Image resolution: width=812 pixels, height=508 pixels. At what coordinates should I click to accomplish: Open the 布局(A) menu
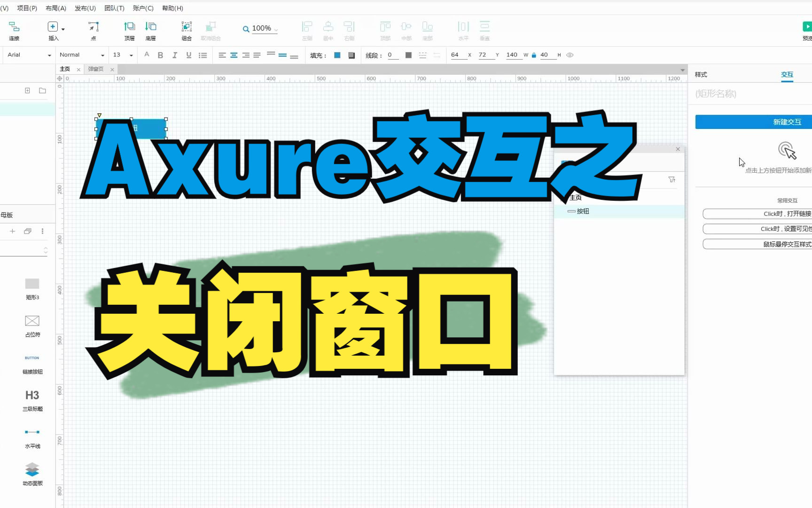56,8
